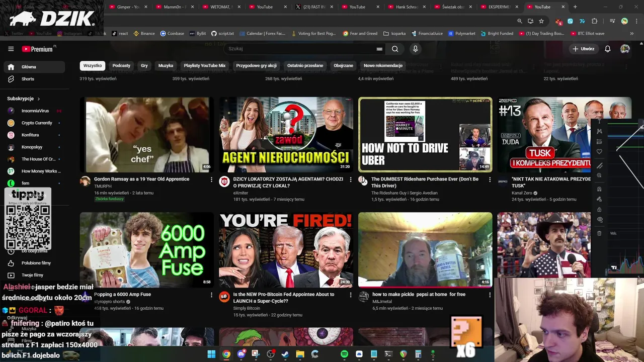644x362 pixels.
Task: Select the Muzyka filter chip
Action: tap(166, 65)
